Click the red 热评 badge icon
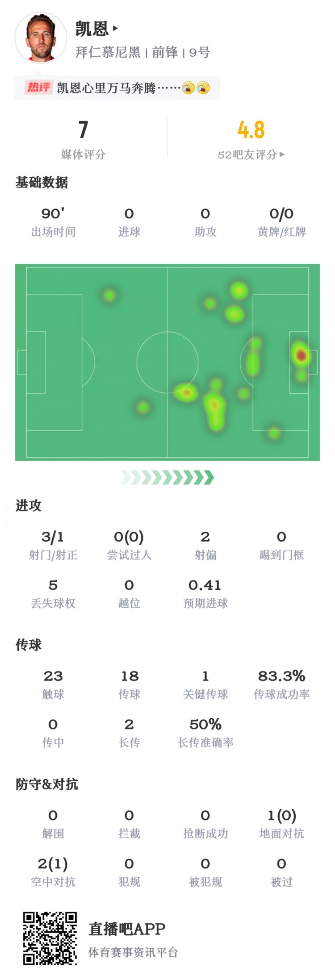 point(38,87)
